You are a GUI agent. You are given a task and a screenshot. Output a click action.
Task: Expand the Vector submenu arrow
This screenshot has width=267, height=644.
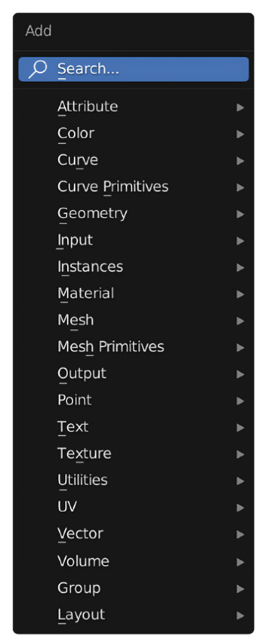(x=240, y=534)
